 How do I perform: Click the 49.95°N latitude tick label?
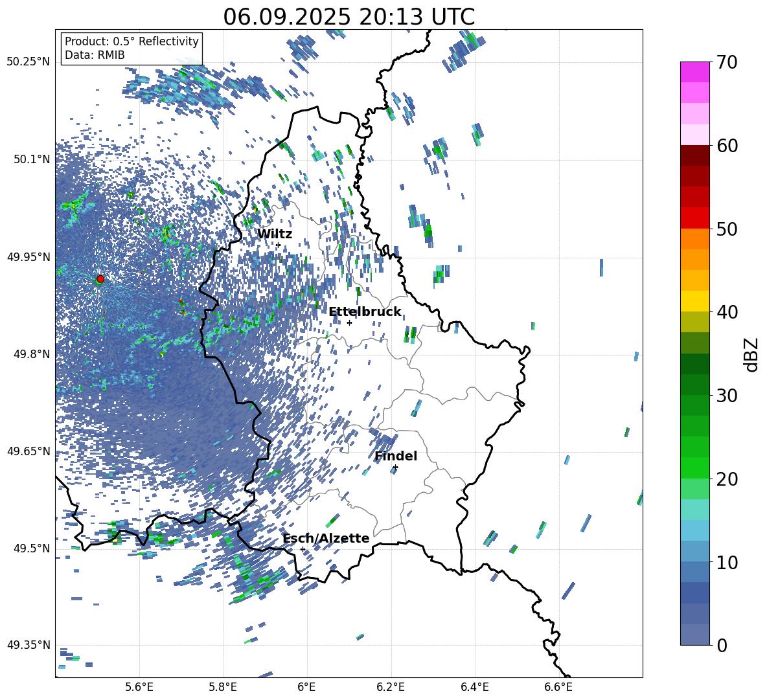29,256
